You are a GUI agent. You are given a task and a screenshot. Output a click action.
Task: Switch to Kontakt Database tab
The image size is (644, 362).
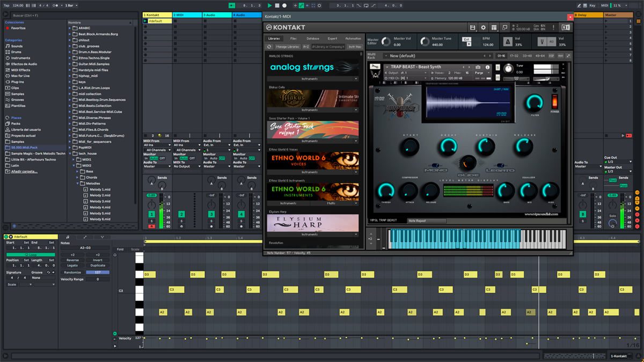click(313, 39)
